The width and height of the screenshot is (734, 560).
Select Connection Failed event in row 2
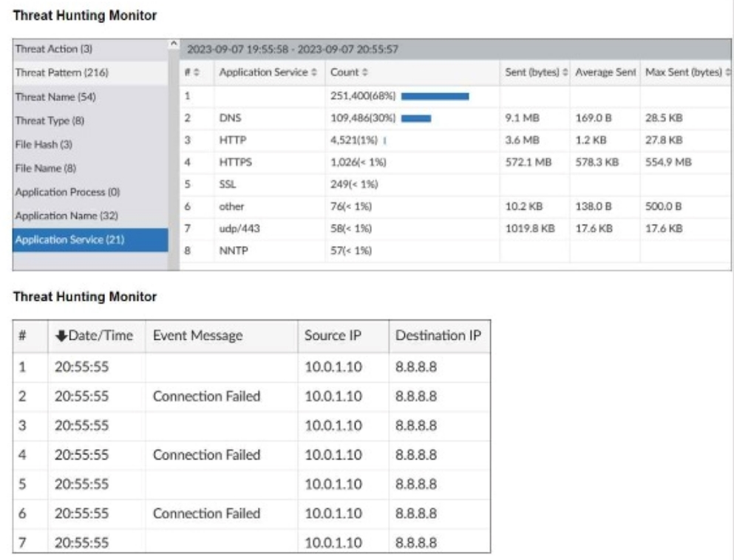point(206,396)
